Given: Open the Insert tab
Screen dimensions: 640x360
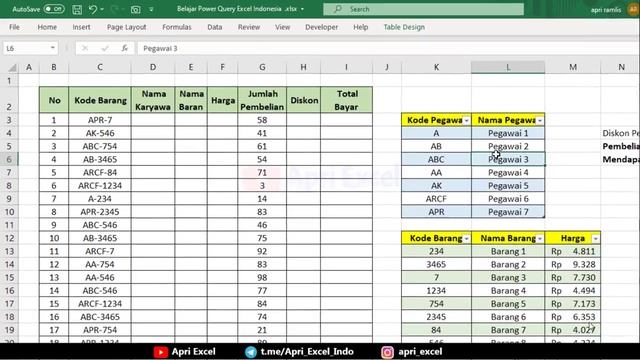Looking at the screenshot, I should tap(81, 27).
